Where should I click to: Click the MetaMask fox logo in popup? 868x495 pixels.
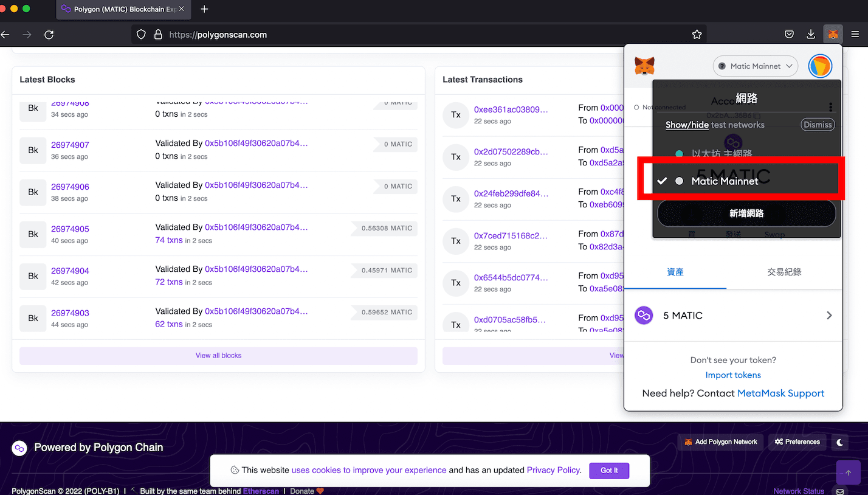coord(645,66)
